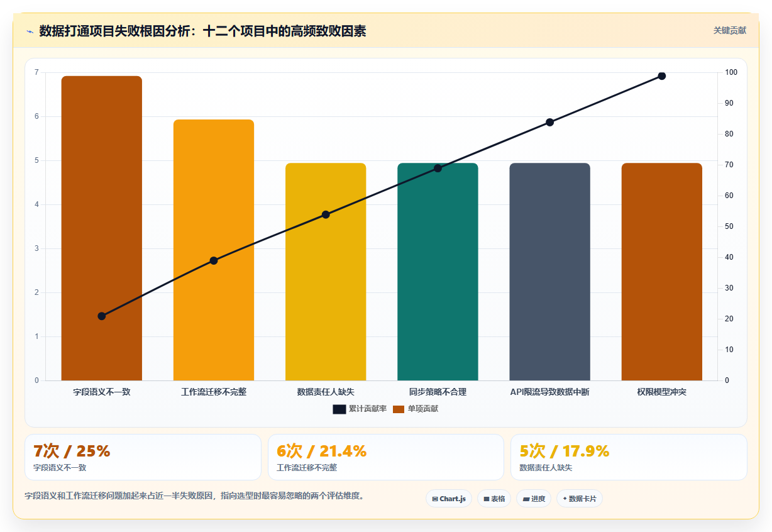Viewport: 772px width, 532px height.
Task: Click the API限流导致数据中断 x-axis label
Action: (x=550, y=392)
